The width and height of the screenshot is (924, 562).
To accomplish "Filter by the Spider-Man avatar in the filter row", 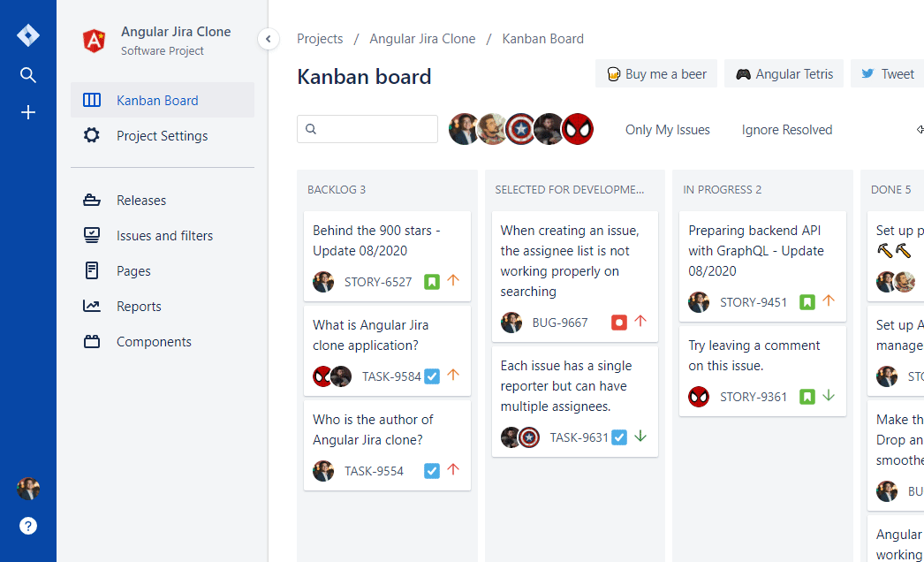I will coord(578,129).
